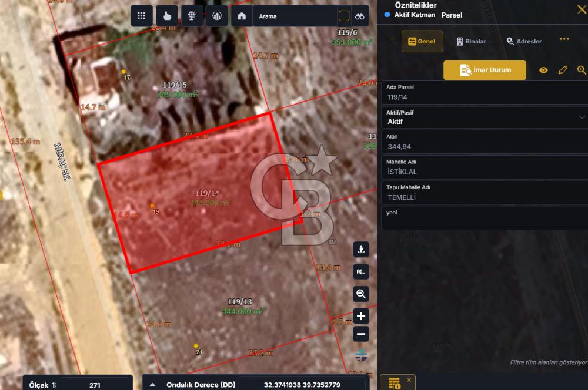Click the city buildings toolbar icon

pyautogui.click(x=217, y=16)
